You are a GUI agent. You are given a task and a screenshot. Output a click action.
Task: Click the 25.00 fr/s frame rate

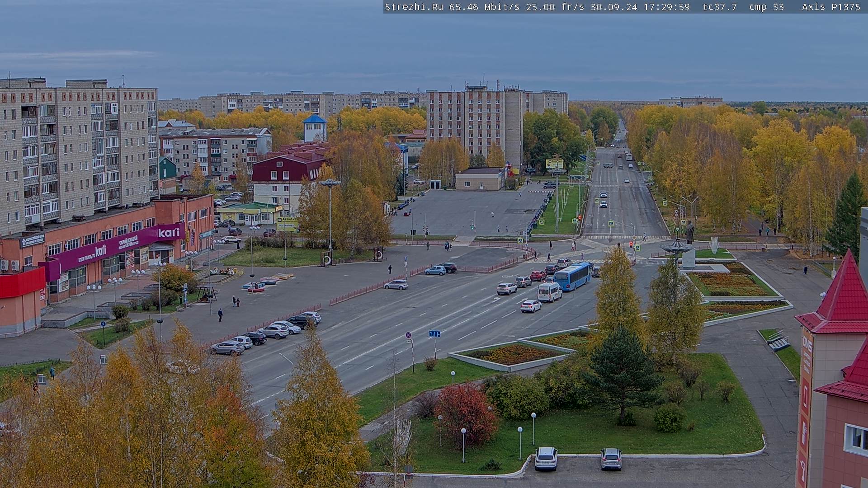(x=555, y=7)
